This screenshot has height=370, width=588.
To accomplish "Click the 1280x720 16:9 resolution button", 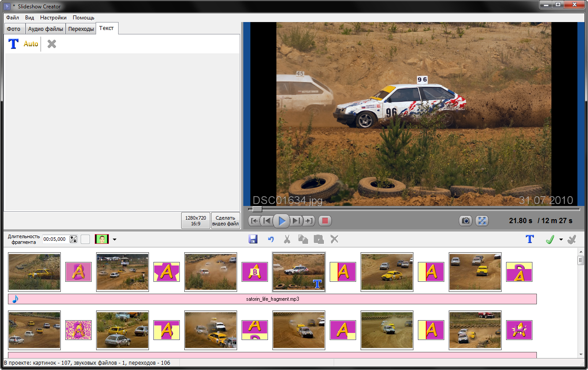I will [196, 221].
